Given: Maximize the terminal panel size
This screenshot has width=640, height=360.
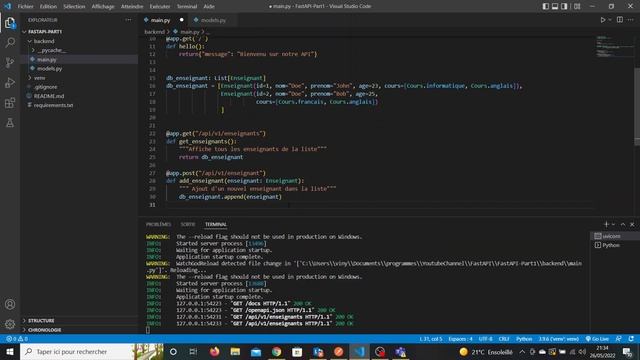Looking at the screenshot, I should 623,224.
